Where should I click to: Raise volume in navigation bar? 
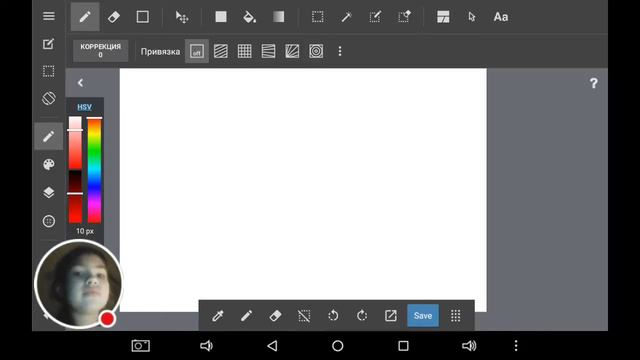[469, 346]
